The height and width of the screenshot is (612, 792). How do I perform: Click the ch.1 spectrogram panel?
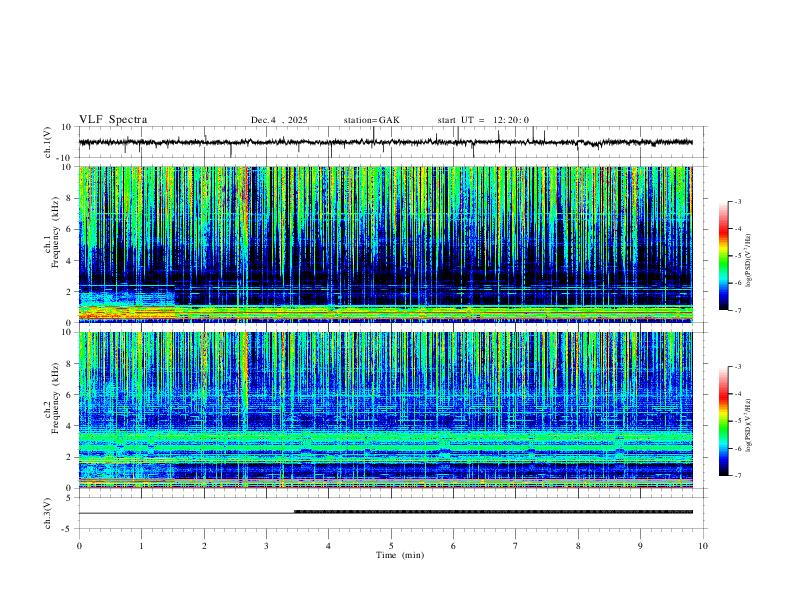(x=386, y=244)
